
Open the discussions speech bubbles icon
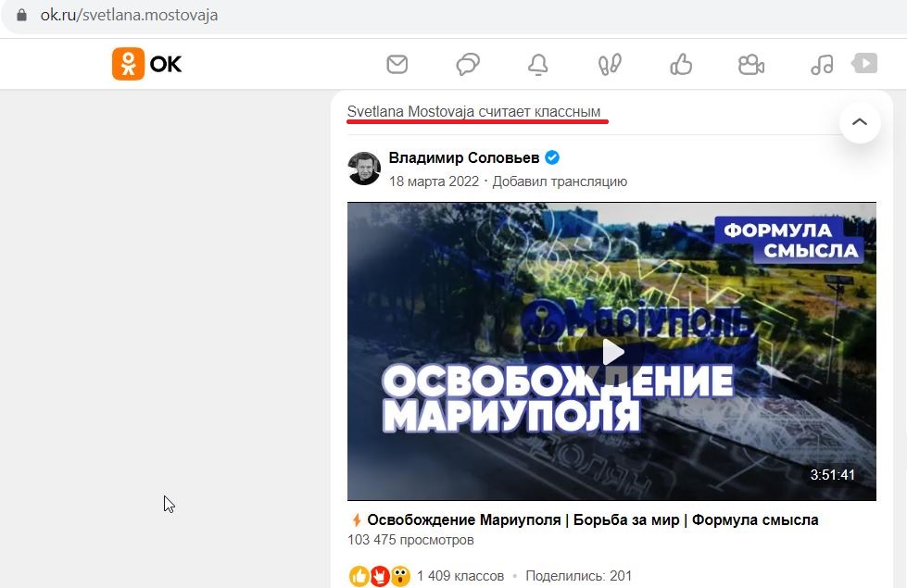coord(468,64)
